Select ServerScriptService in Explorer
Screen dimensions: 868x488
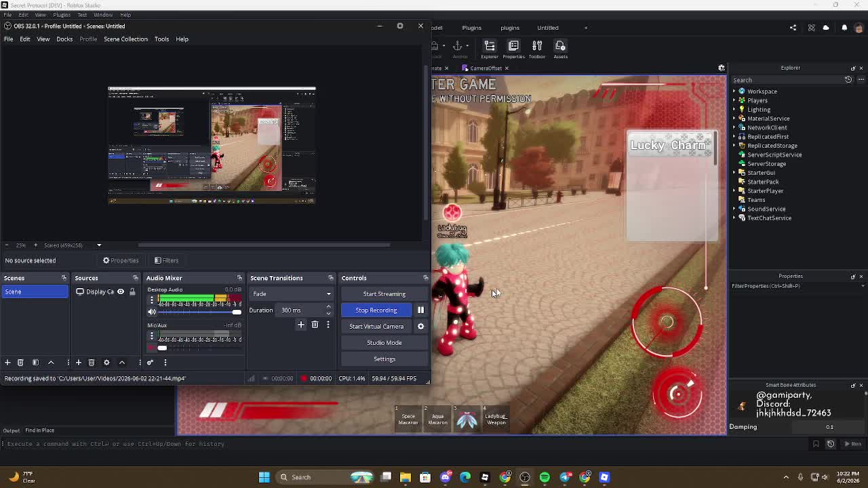774,155
